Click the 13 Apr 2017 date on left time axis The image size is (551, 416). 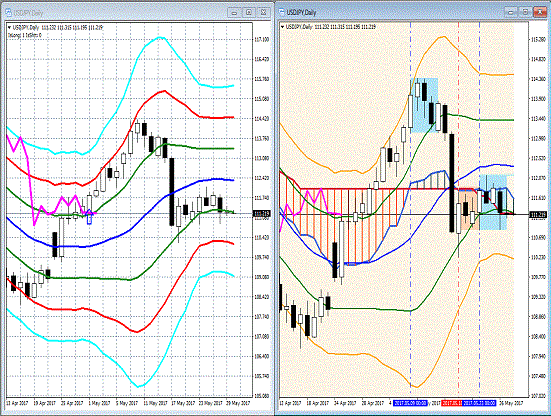tap(17, 403)
